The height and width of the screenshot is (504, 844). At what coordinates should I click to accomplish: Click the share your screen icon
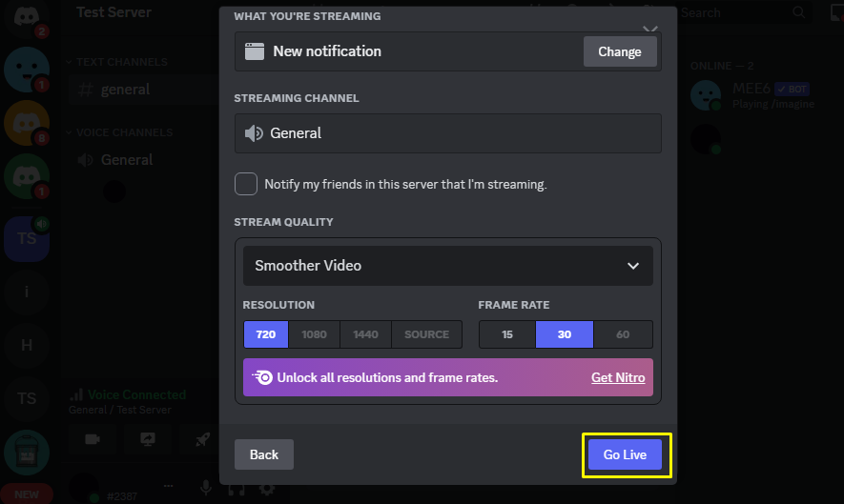(x=148, y=439)
